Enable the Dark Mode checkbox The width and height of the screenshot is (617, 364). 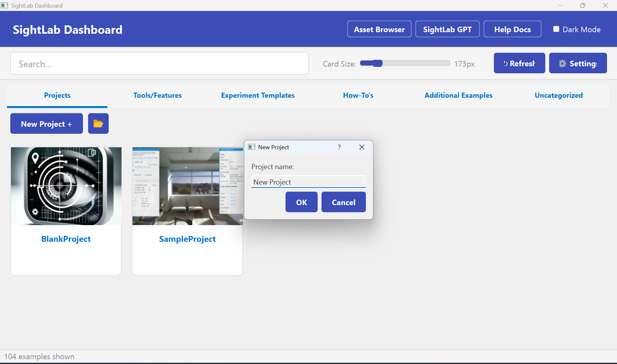tap(556, 29)
